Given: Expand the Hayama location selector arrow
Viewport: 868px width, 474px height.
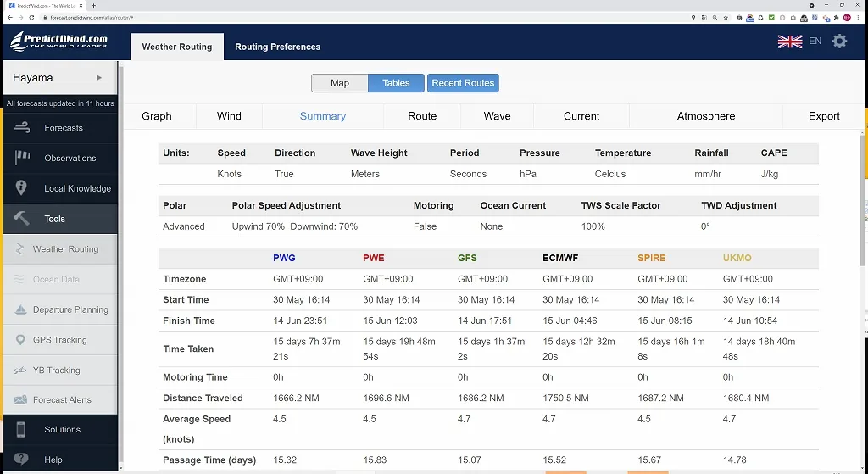Looking at the screenshot, I should [x=99, y=77].
